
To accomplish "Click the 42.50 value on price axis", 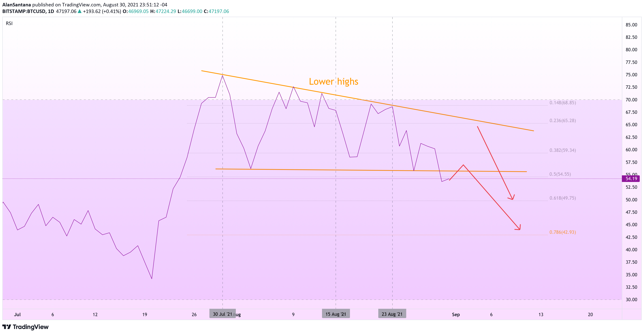I will (631, 237).
